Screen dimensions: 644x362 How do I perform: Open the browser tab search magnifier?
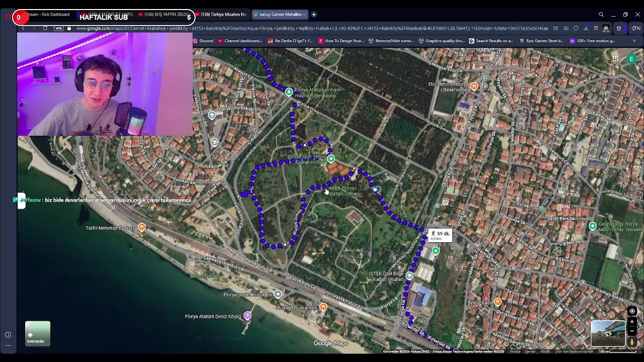point(601,15)
